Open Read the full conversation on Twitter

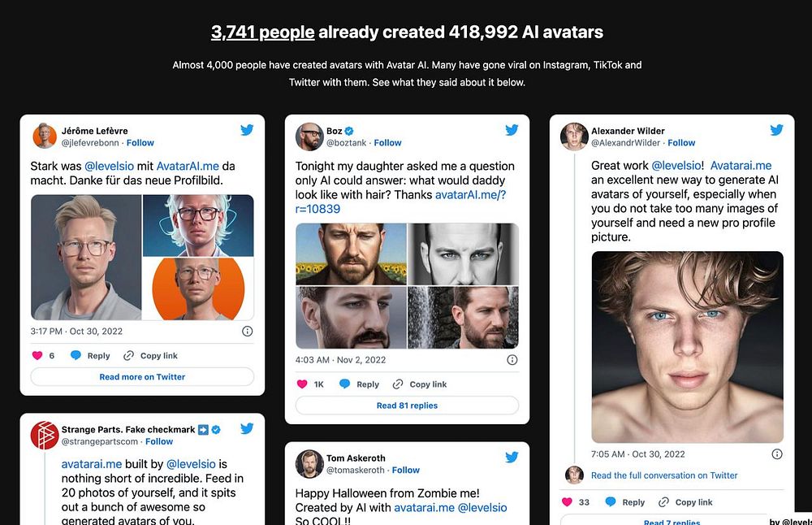tap(664, 475)
